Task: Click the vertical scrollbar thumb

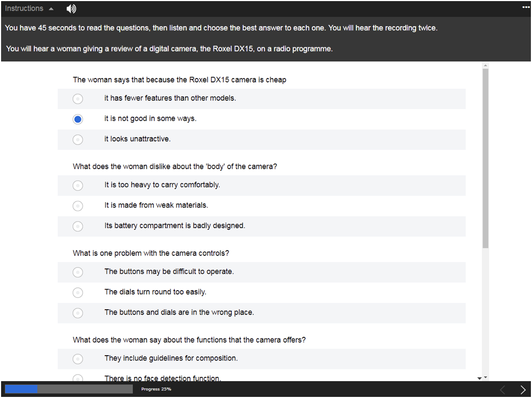Action: (x=485, y=157)
